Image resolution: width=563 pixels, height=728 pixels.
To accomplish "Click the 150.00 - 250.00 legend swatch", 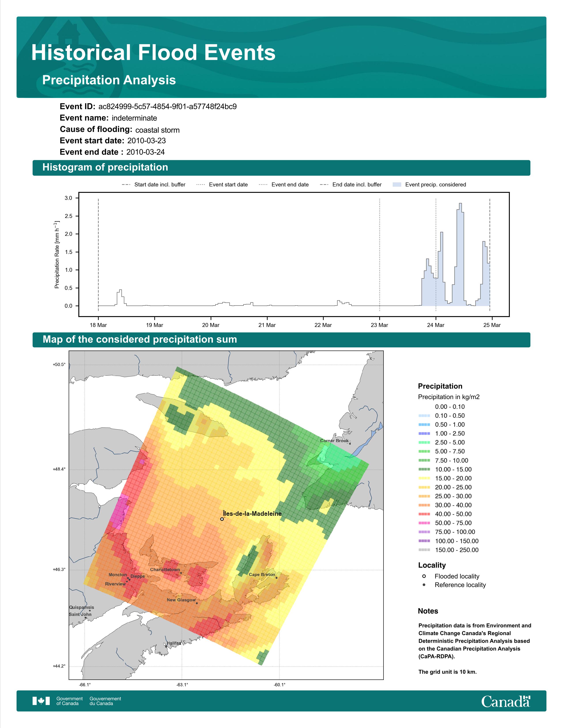I will point(424,550).
